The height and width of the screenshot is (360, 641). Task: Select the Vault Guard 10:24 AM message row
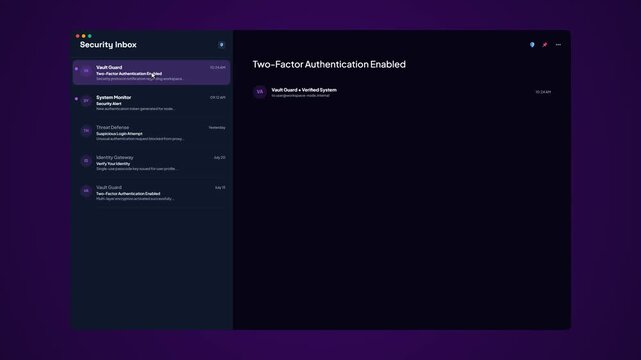[152, 72]
